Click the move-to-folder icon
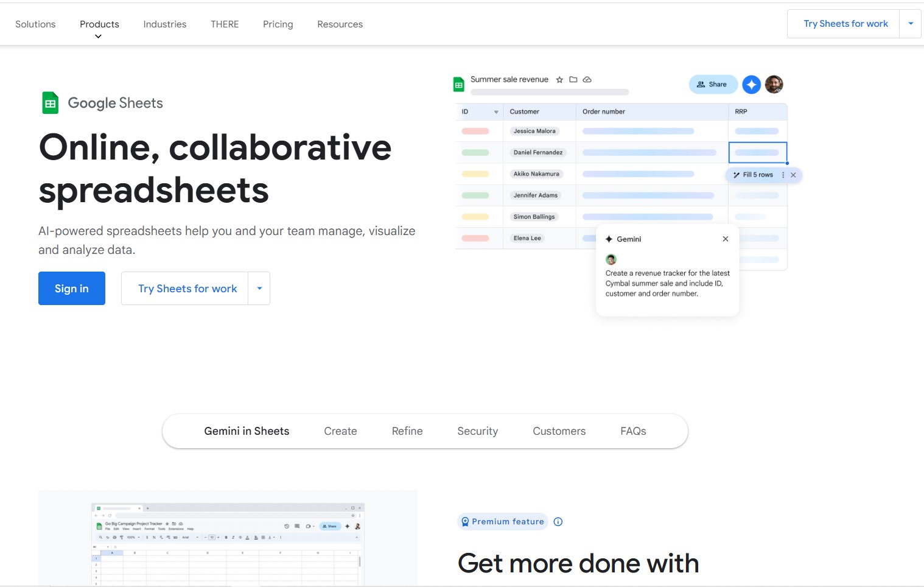The width and height of the screenshot is (924, 587). pyautogui.click(x=573, y=80)
